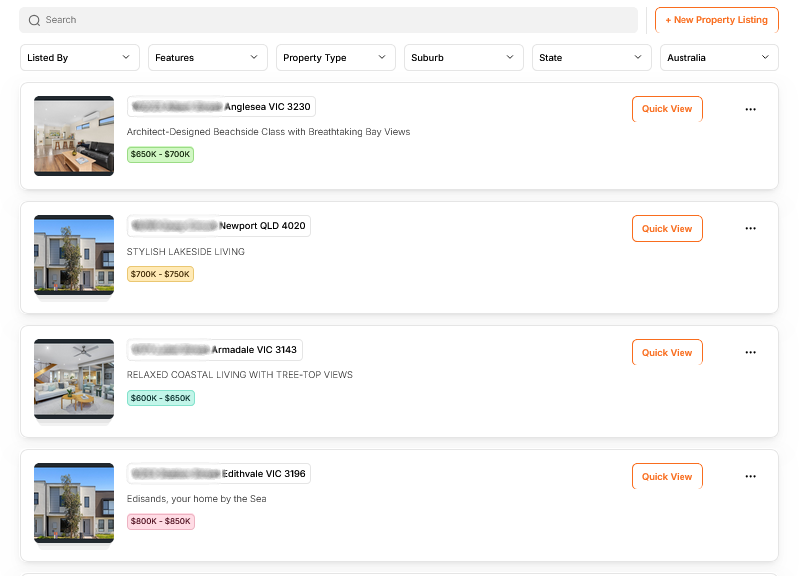This screenshot has width=800, height=576.
Task: Select the State dropdown
Action: tap(592, 58)
